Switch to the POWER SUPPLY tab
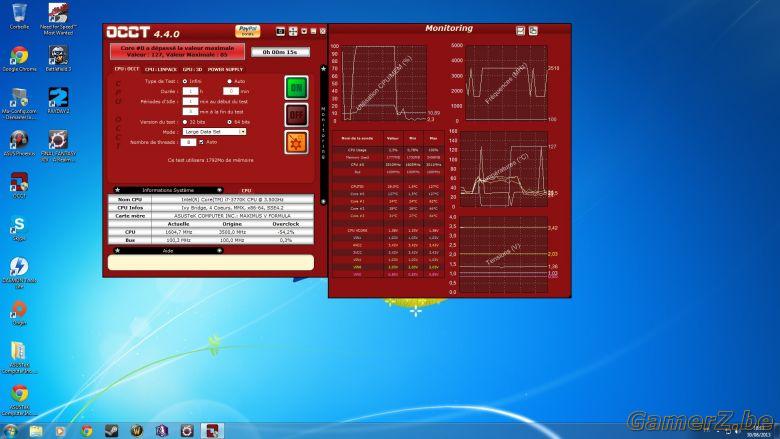 225,69
